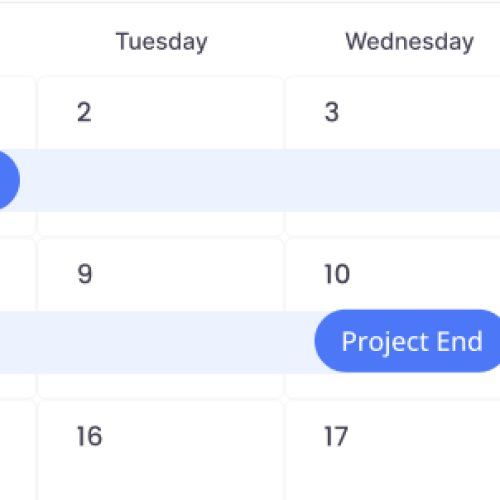Select the date number 9

point(85,274)
